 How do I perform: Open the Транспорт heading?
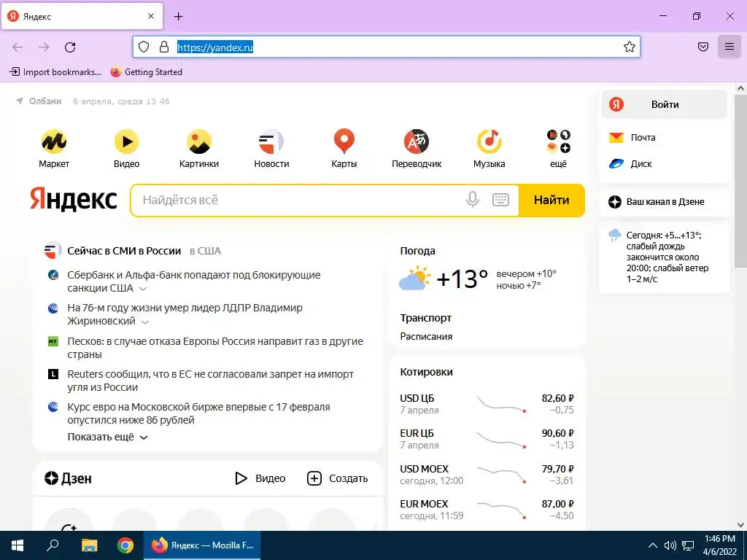[x=425, y=318]
